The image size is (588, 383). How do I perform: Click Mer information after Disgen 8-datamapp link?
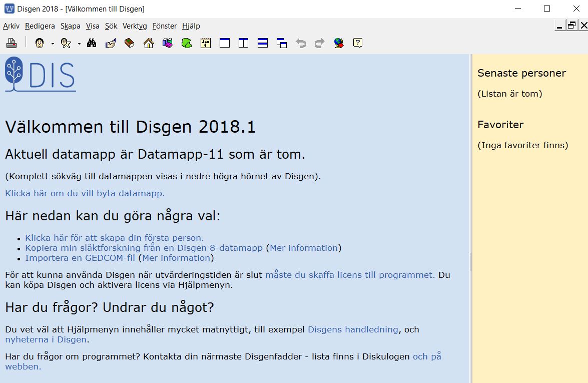pyautogui.click(x=304, y=248)
